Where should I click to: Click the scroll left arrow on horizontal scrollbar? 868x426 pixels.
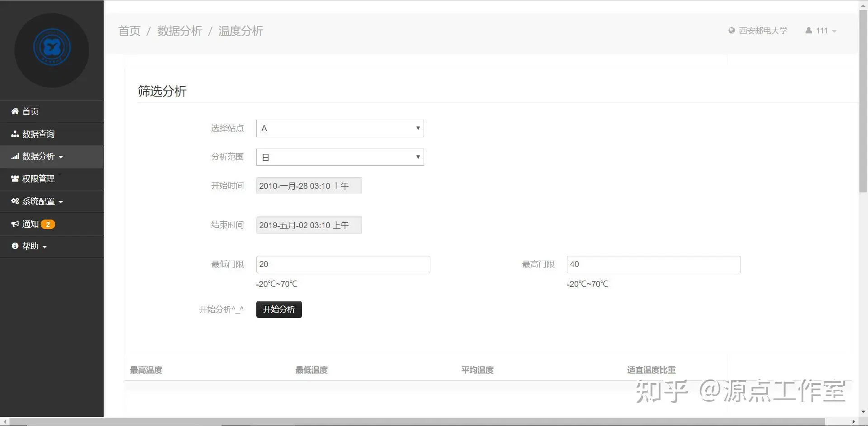coord(5,421)
